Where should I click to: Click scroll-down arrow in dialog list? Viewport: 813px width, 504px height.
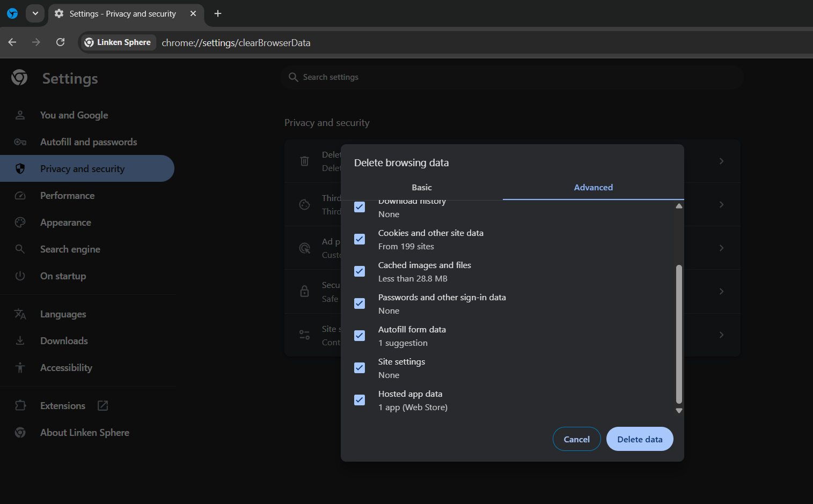pos(679,411)
